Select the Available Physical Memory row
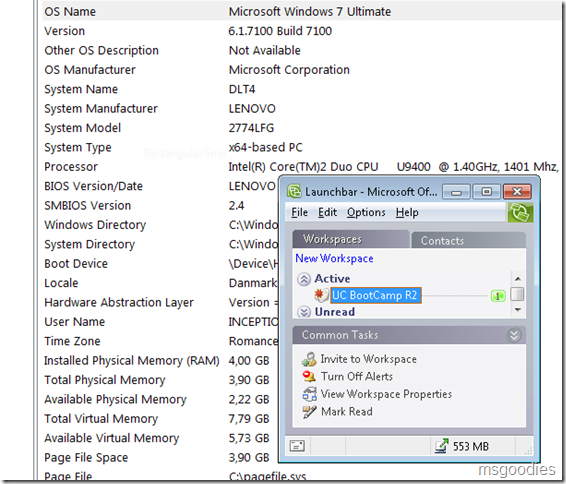 (x=160, y=399)
